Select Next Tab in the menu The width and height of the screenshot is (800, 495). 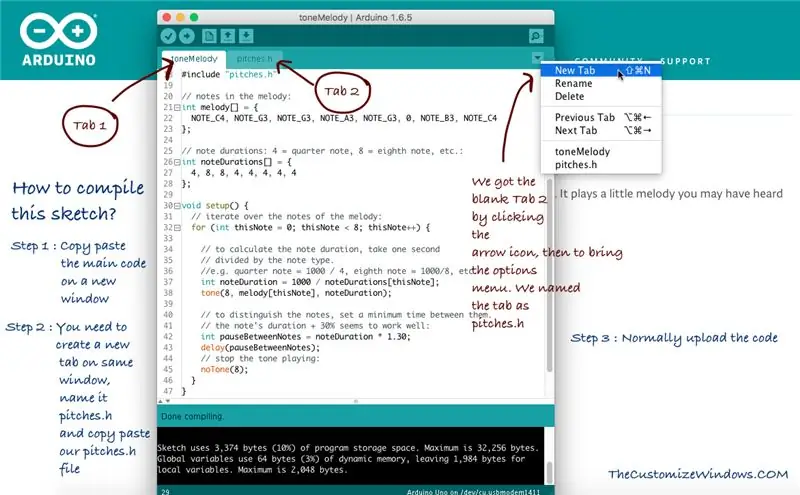coord(602,131)
